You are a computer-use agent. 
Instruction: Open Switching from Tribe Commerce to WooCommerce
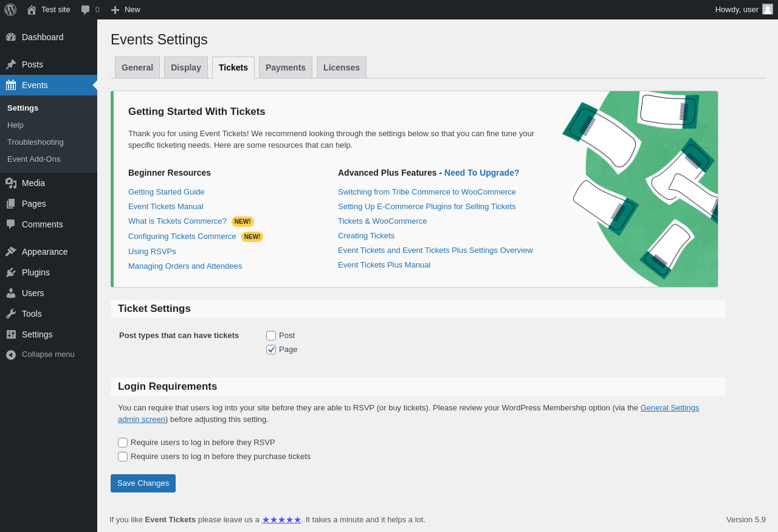(x=427, y=192)
